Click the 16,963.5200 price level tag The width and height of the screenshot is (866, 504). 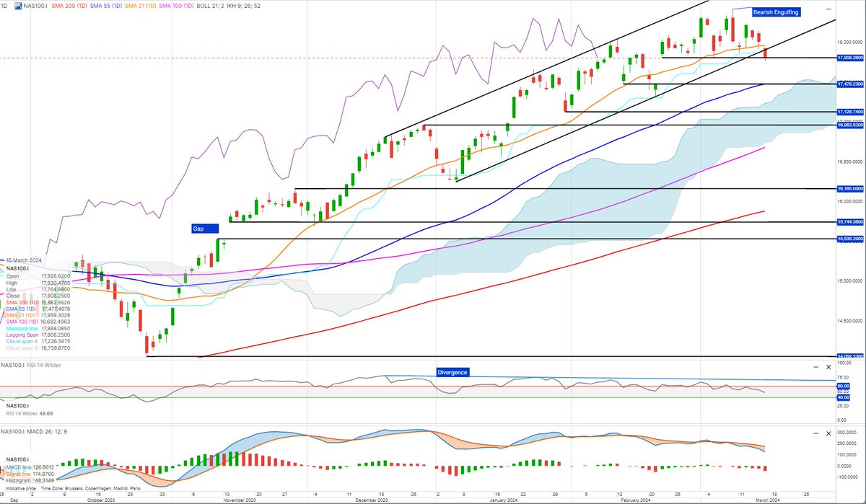(849, 125)
